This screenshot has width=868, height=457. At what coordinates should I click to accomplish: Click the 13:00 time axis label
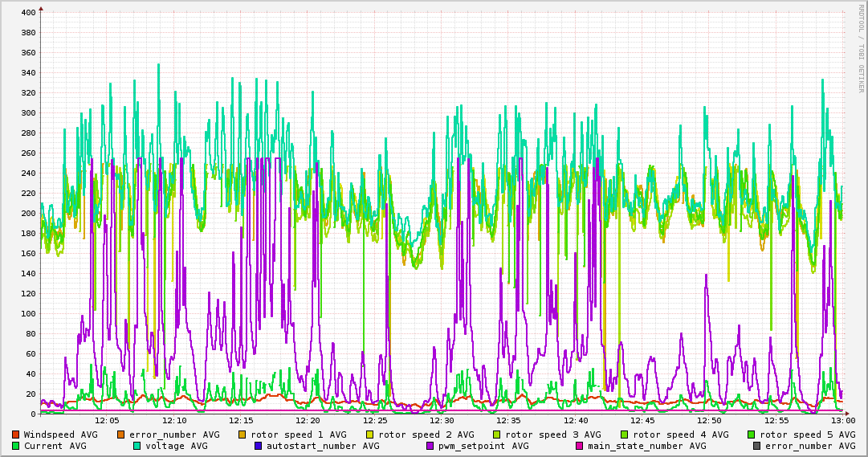coord(842,420)
